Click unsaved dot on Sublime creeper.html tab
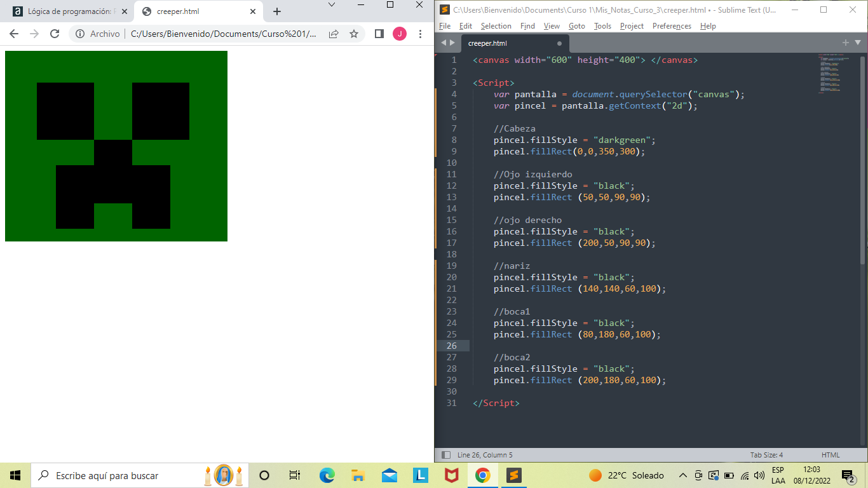This screenshot has width=868, height=488. pos(559,43)
